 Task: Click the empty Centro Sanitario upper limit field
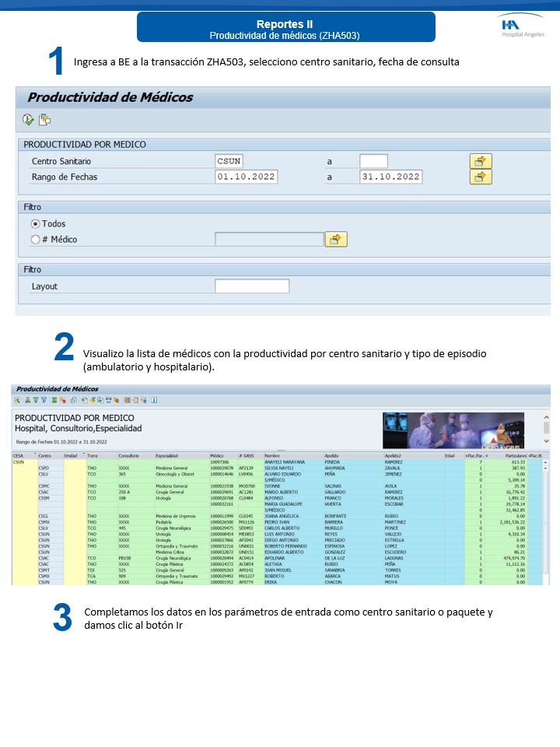(x=373, y=161)
